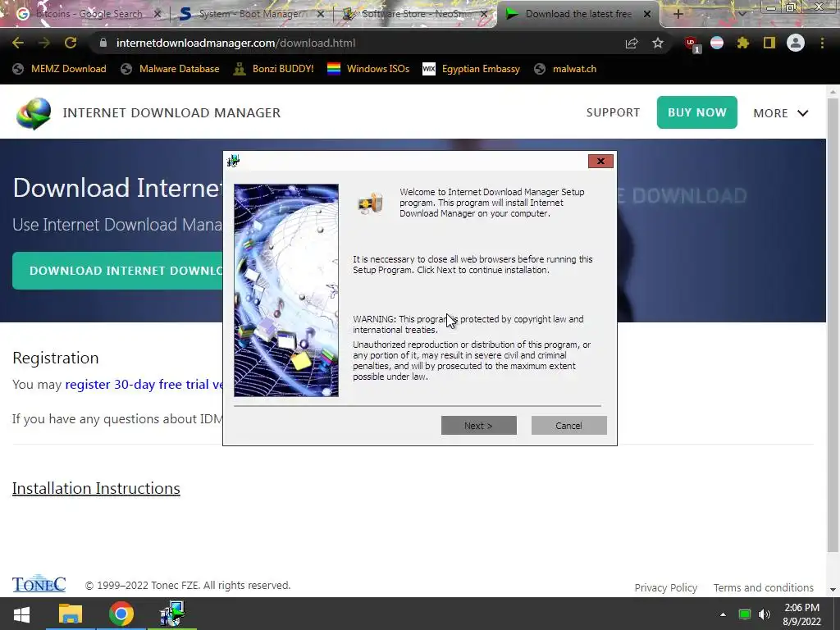Screen dimensions: 840x630
Task: Click the IDM installer taskbar icon
Action: pyautogui.click(x=172, y=614)
